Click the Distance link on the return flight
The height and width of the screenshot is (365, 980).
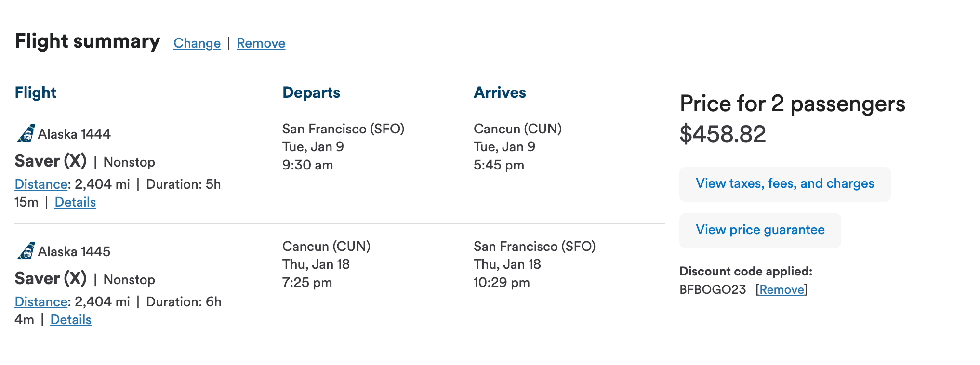[x=40, y=301]
